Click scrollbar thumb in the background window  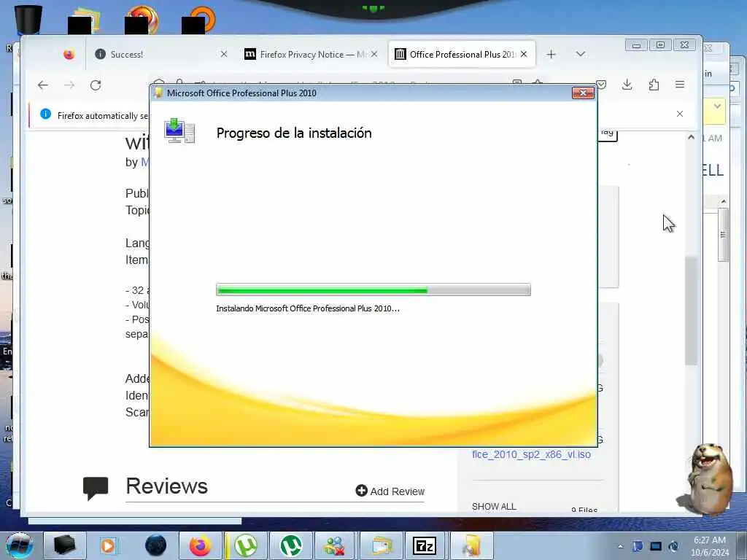(x=723, y=235)
